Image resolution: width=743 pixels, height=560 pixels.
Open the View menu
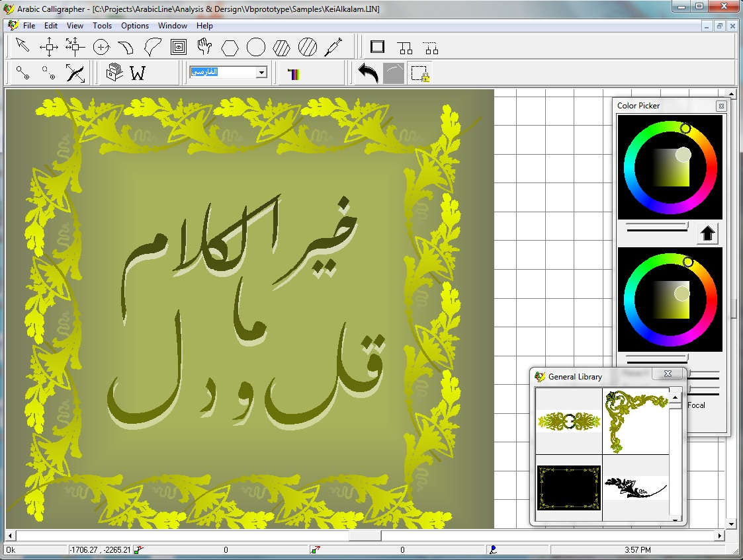point(75,26)
